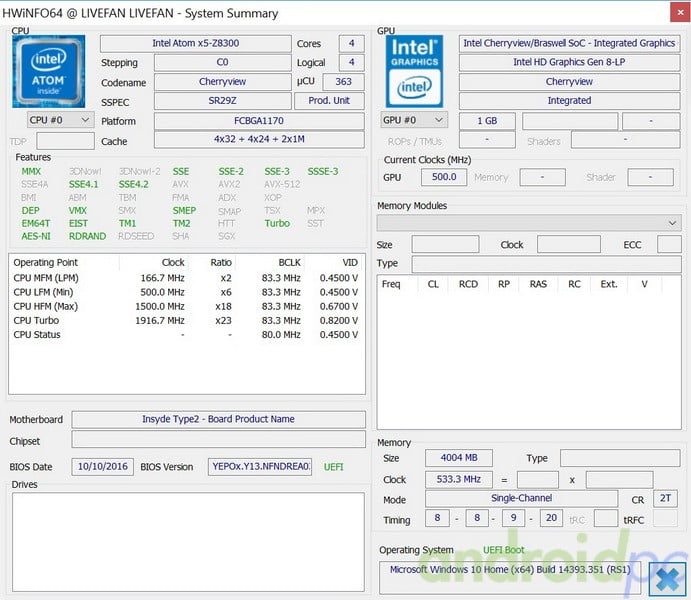Image resolution: width=691 pixels, height=600 pixels.
Task: Click the empty TDP field
Action: [65, 141]
